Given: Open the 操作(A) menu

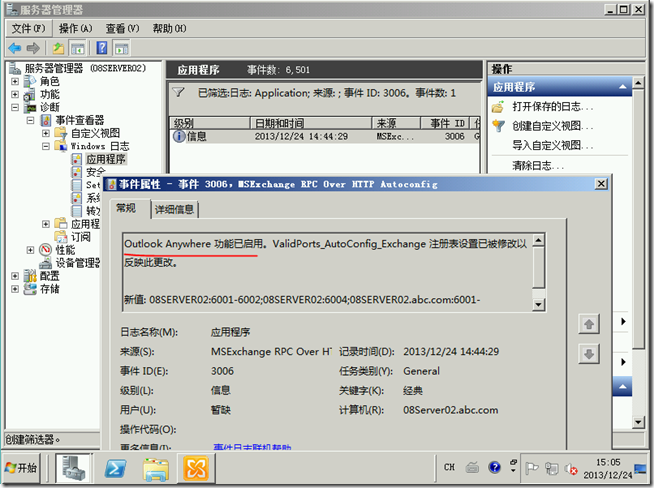Looking at the screenshot, I should click(x=75, y=28).
